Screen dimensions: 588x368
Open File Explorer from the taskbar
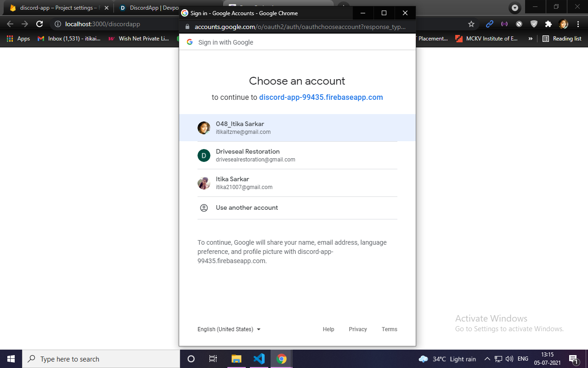click(236, 359)
